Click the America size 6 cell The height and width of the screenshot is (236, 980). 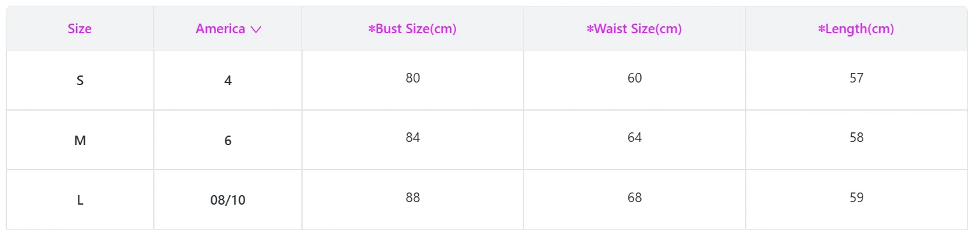point(228,141)
